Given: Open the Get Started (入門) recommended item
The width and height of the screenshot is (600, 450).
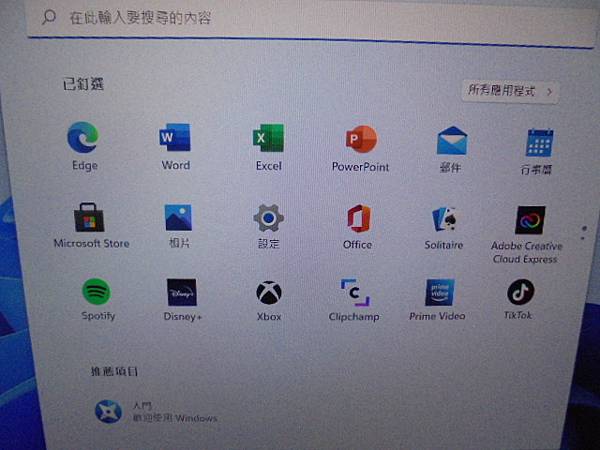Looking at the screenshot, I should coord(155,412).
